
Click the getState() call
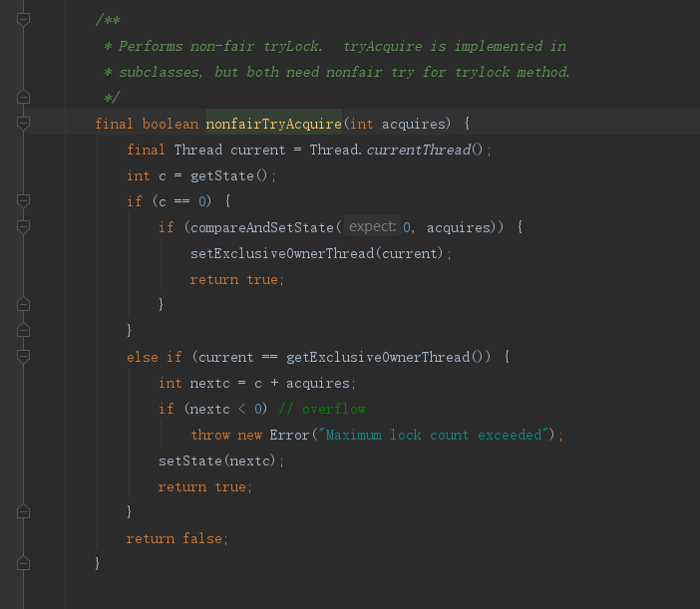coord(229,175)
